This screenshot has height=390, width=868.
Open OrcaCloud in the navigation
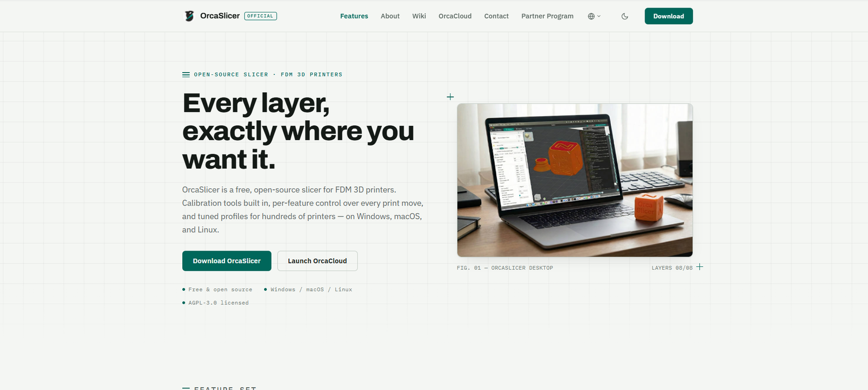pyautogui.click(x=455, y=16)
